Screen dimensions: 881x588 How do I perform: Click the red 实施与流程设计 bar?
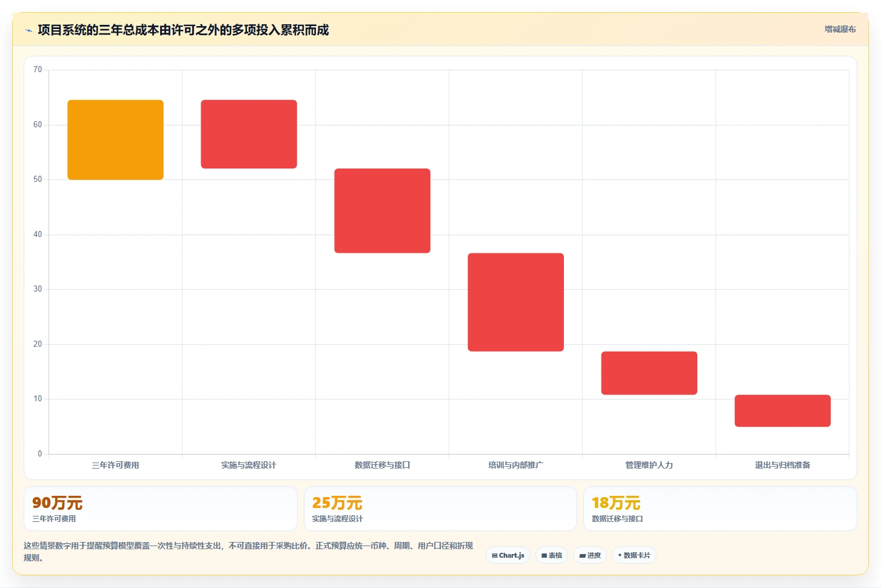(249, 134)
